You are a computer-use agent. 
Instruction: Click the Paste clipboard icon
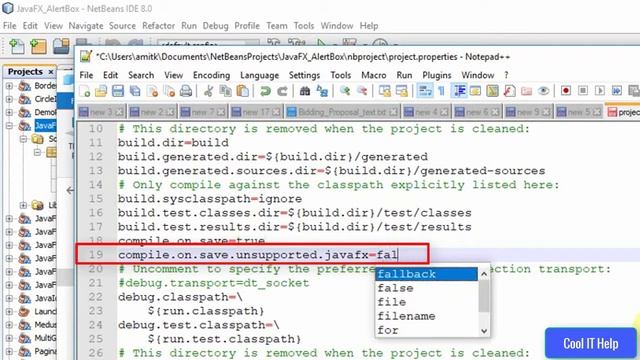pyautogui.click(x=242, y=91)
